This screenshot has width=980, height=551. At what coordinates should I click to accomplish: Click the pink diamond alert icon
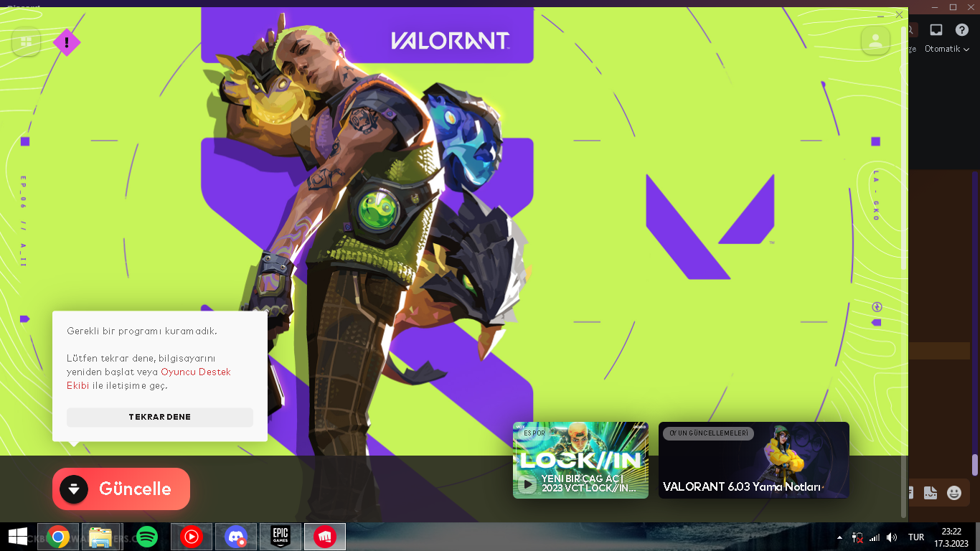(67, 42)
